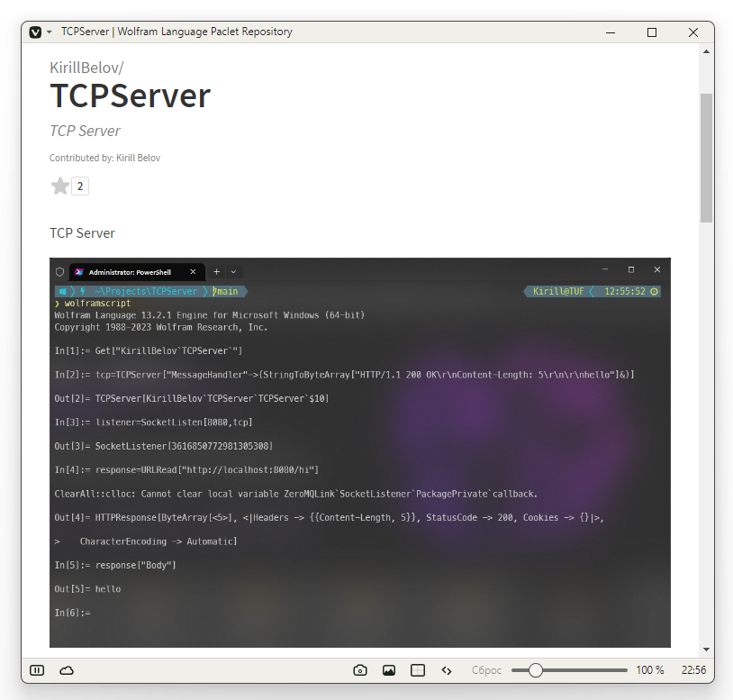The image size is (733, 700).
Task: Click the capture page camera icon
Action: 360,670
